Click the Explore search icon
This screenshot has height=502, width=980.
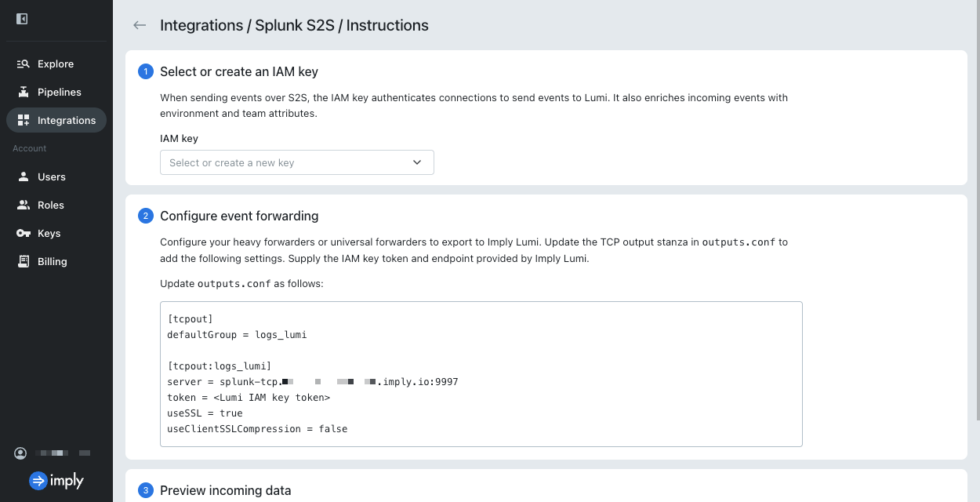[x=23, y=64]
